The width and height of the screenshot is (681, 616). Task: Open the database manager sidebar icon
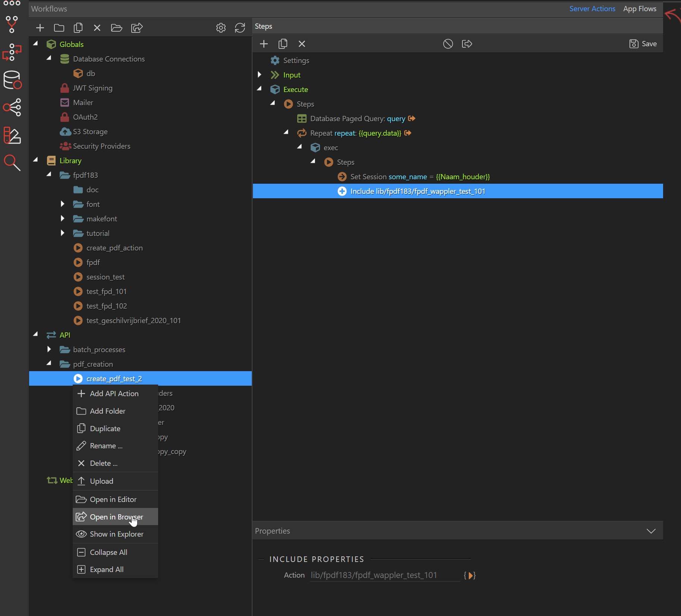tap(12, 80)
